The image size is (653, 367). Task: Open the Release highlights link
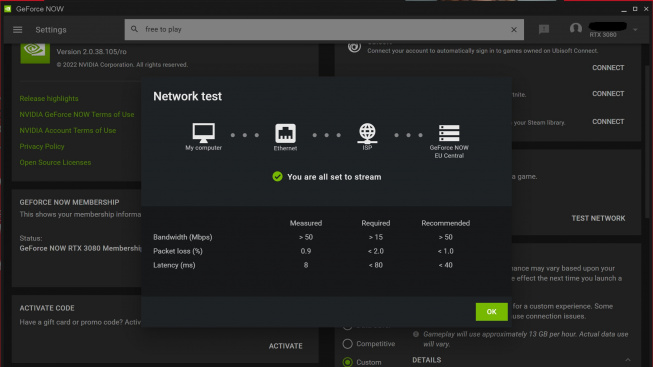[49, 98]
